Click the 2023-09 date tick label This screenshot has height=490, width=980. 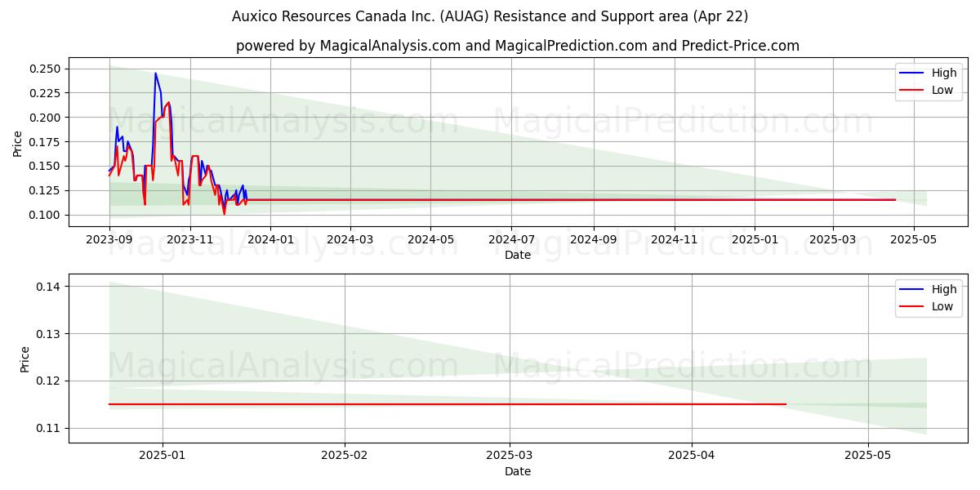pos(109,238)
